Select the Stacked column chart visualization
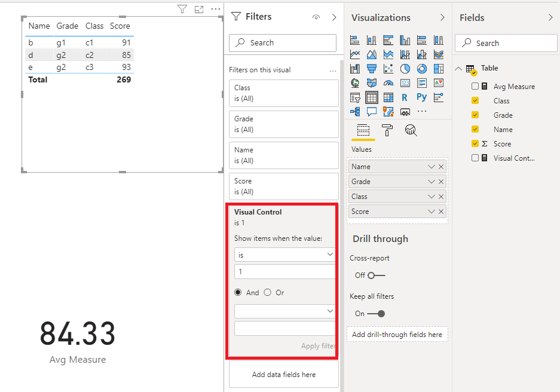 (x=371, y=41)
